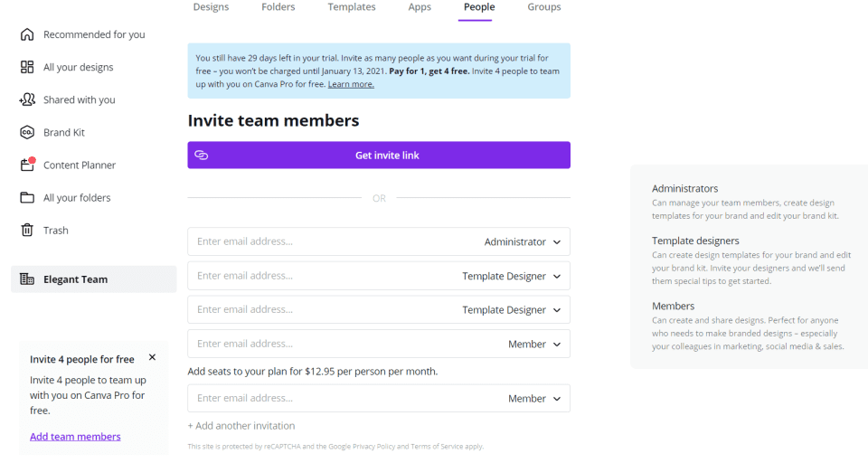Open Trash from sidebar
The height and width of the screenshot is (463, 868).
(56, 231)
